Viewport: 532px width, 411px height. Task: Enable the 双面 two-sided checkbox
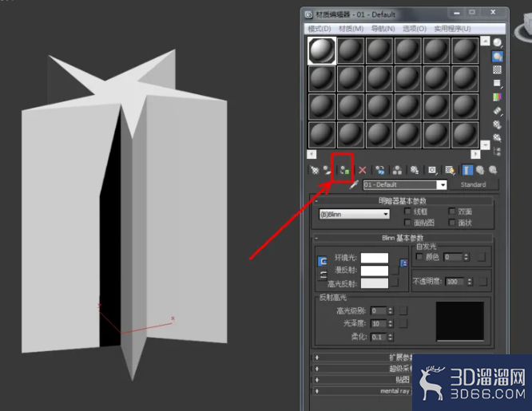pos(451,211)
